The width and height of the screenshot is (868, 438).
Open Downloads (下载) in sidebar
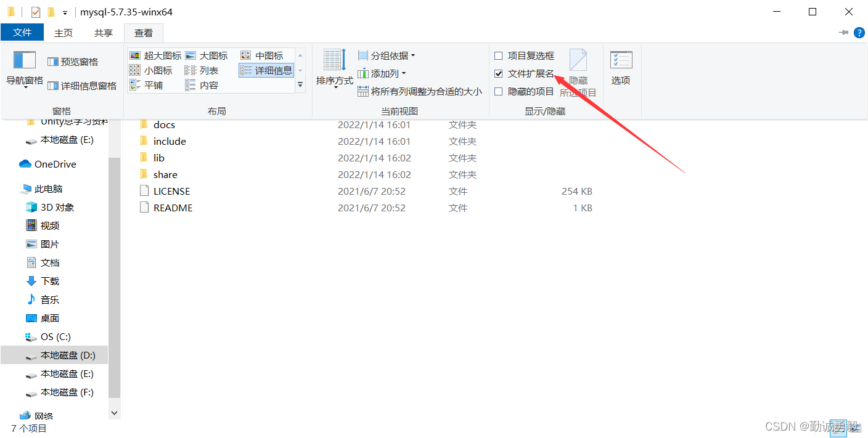pyautogui.click(x=43, y=281)
